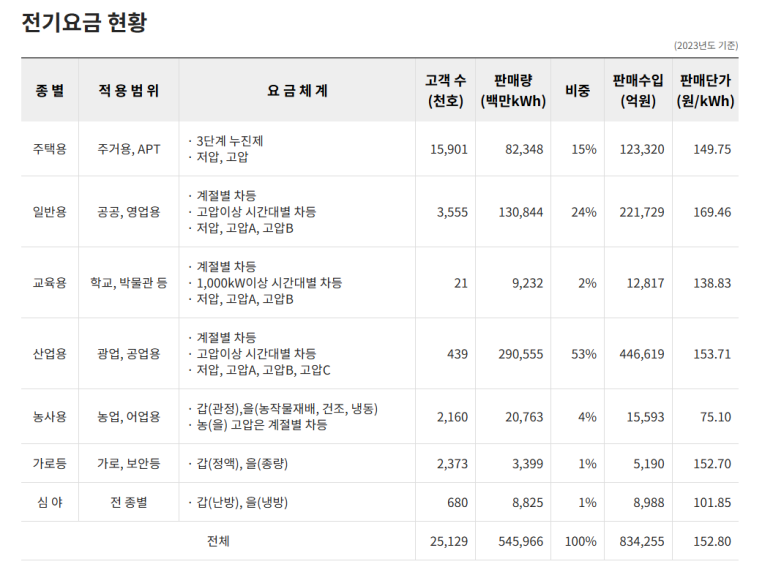Click the 53% share value
The width and height of the screenshot is (773, 567).
point(584,354)
